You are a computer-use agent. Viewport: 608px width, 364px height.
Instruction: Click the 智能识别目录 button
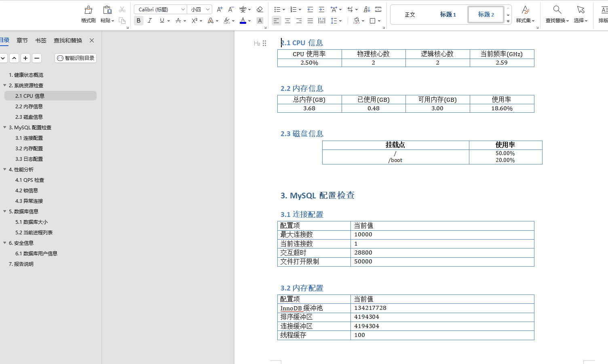coord(76,58)
